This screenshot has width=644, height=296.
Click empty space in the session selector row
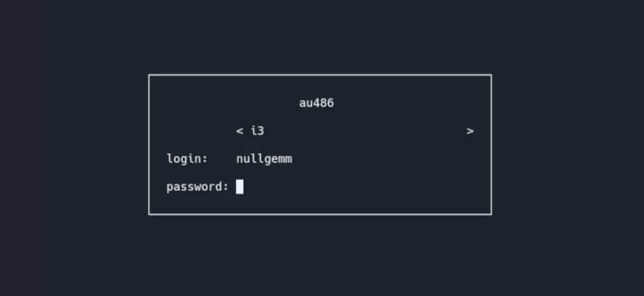366,132
